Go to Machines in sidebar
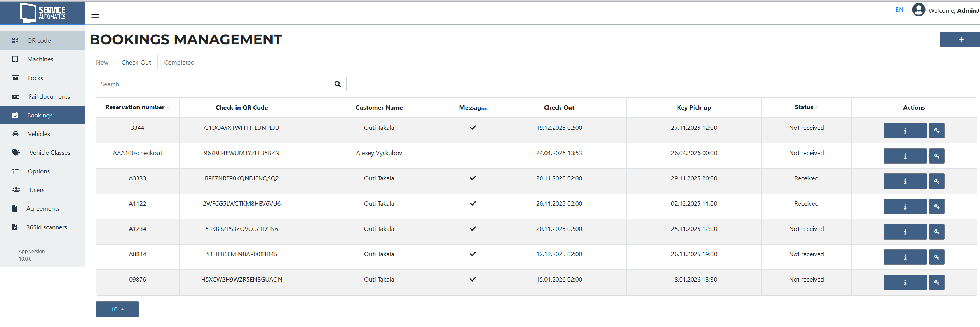The height and width of the screenshot is (327, 980). click(42, 59)
